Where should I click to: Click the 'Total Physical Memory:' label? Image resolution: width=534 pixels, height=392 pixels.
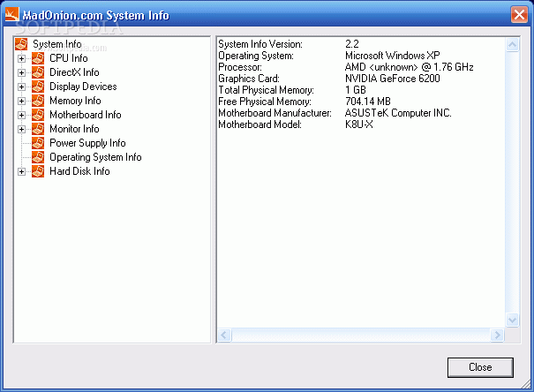(x=266, y=90)
